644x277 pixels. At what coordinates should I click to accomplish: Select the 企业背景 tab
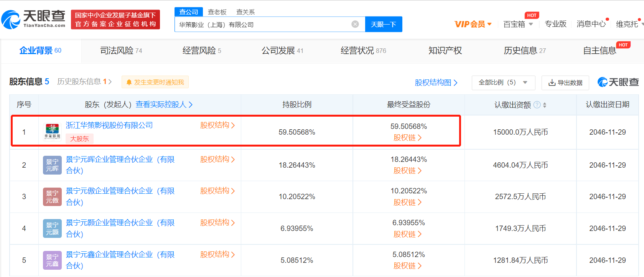(x=40, y=51)
